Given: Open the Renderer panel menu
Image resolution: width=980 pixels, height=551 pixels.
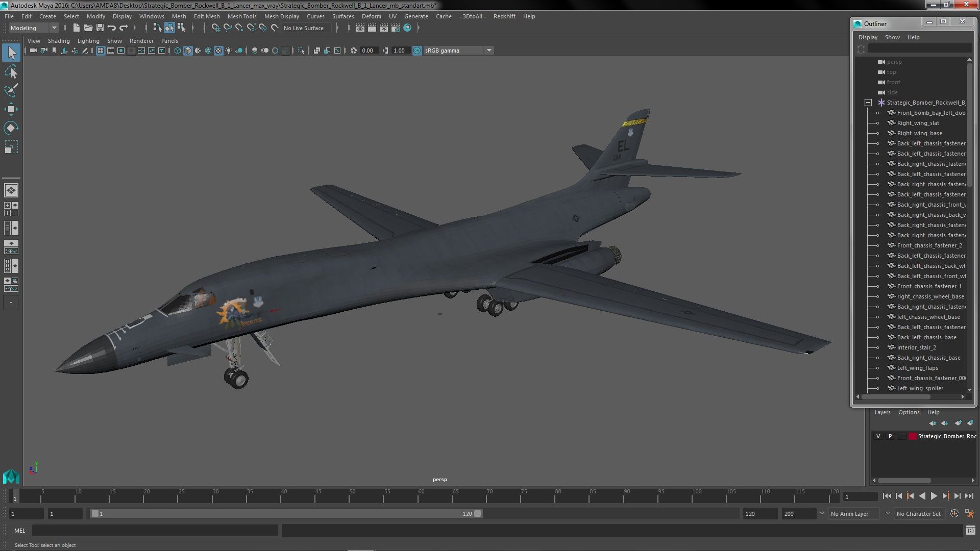Looking at the screenshot, I should pos(142,41).
